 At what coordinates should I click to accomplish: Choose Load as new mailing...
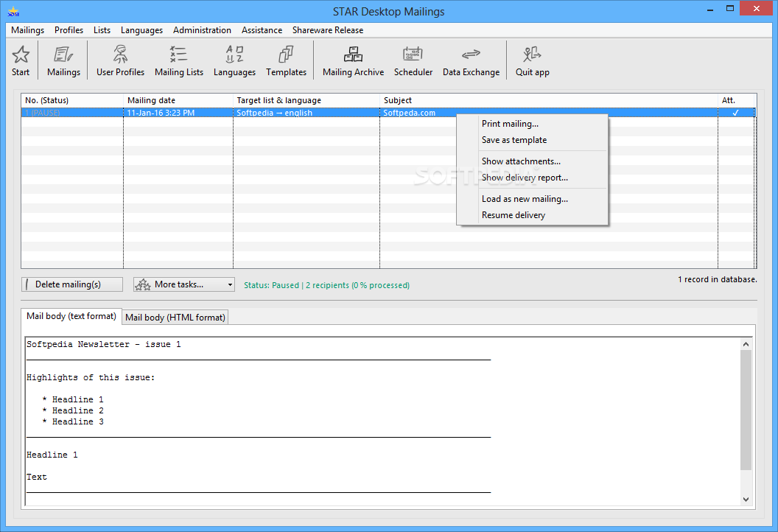click(x=533, y=199)
